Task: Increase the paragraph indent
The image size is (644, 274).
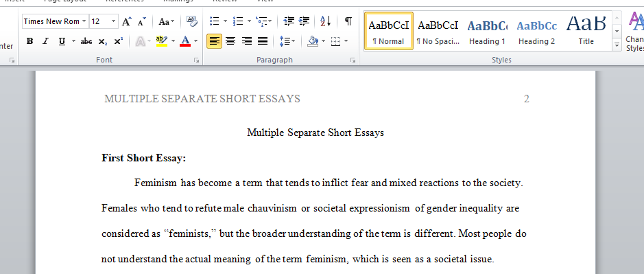Action: pyautogui.click(x=305, y=21)
